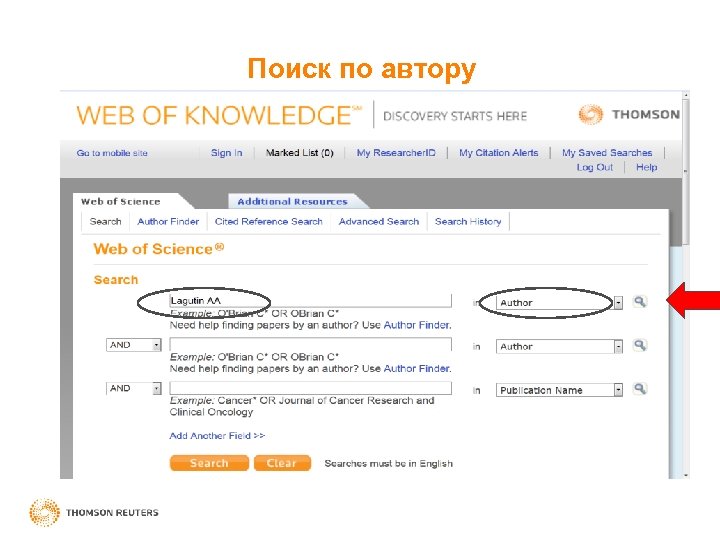The width and height of the screenshot is (720, 540).
Task: Expand the Publication Name field dropdown
Action: (x=619, y=390)
